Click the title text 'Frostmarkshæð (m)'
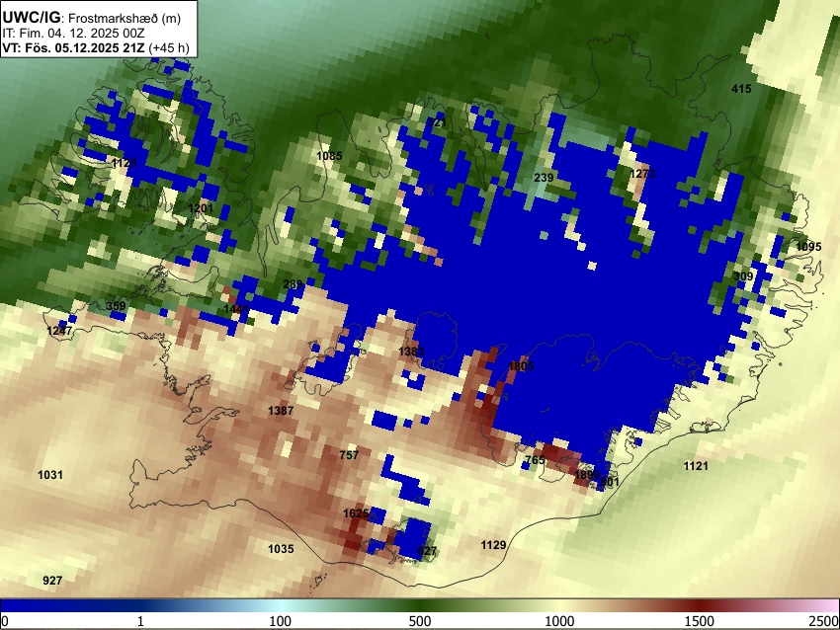 tap(125, 18)
